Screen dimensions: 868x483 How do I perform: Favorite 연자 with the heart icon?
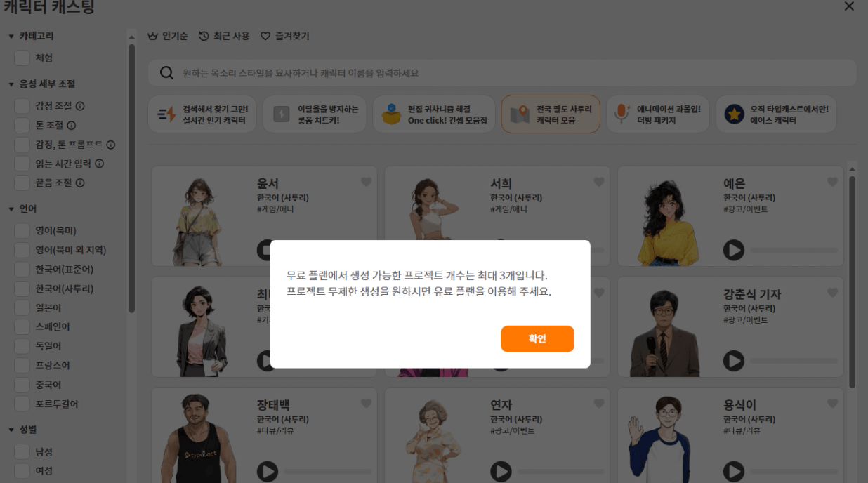coord(599,404)
